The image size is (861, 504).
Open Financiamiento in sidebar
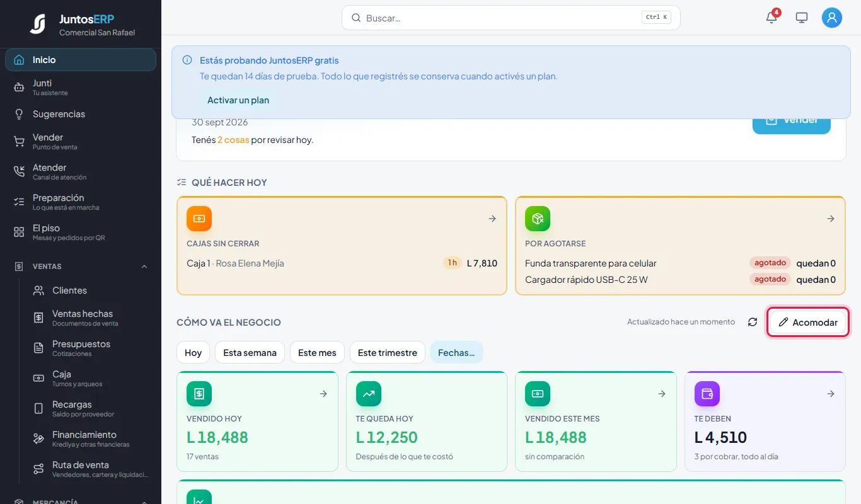click(x=90, y=439)
